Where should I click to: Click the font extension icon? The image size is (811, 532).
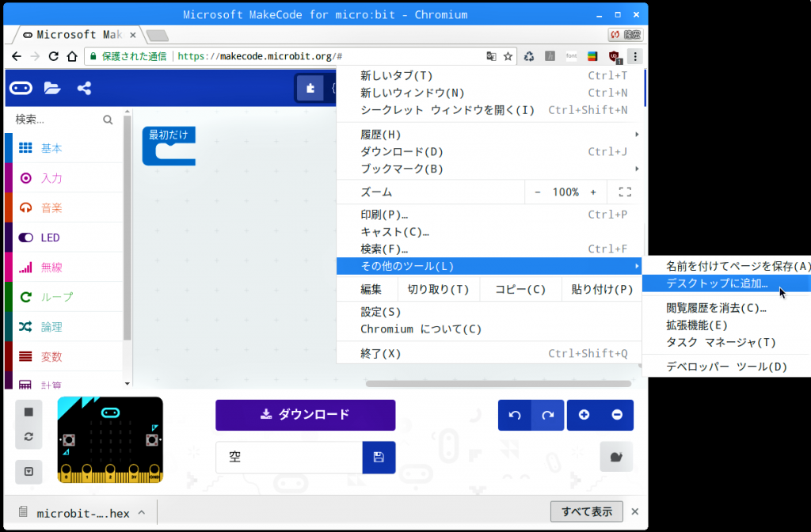(x=571, y=56)
